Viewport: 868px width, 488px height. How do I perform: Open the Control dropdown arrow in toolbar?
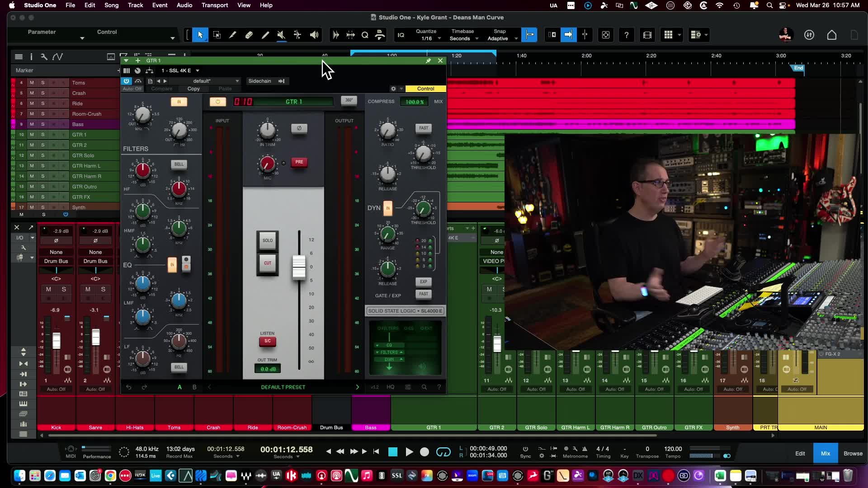[x=172, y=38]
